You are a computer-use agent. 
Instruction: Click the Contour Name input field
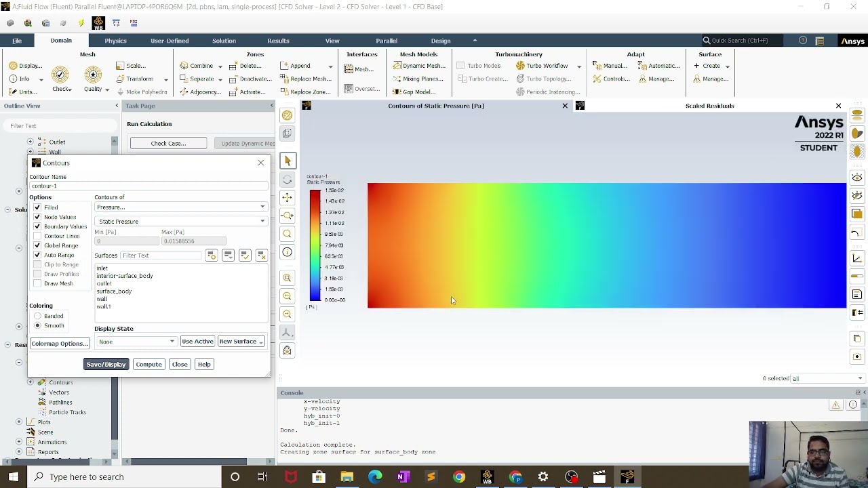pyautogui.click(x=149, y=186)
